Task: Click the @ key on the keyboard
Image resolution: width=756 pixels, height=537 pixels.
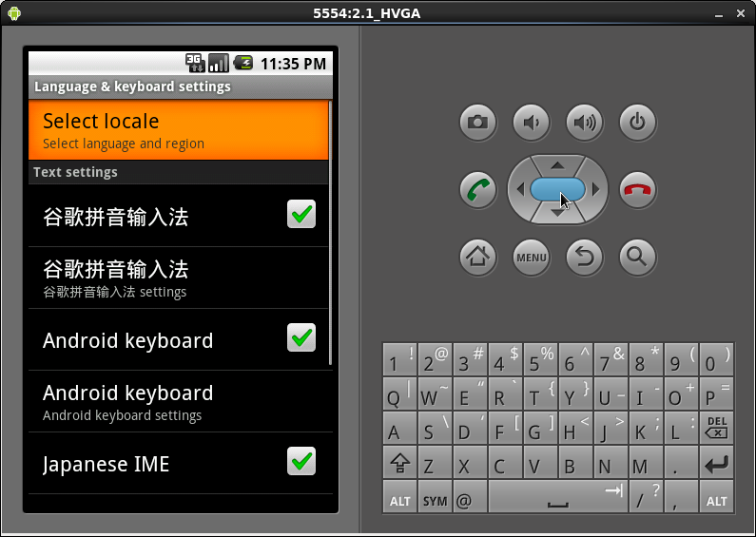Action: (x=470, y=496)
